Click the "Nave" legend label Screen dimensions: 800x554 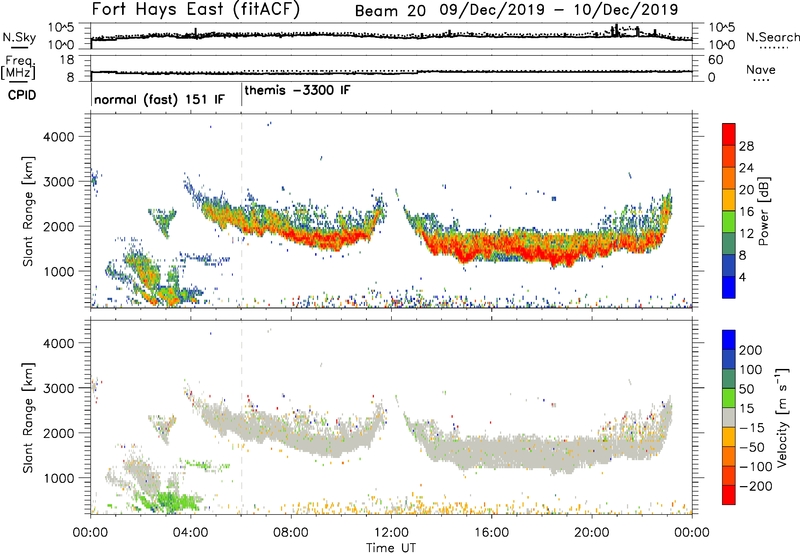point(761,69)
